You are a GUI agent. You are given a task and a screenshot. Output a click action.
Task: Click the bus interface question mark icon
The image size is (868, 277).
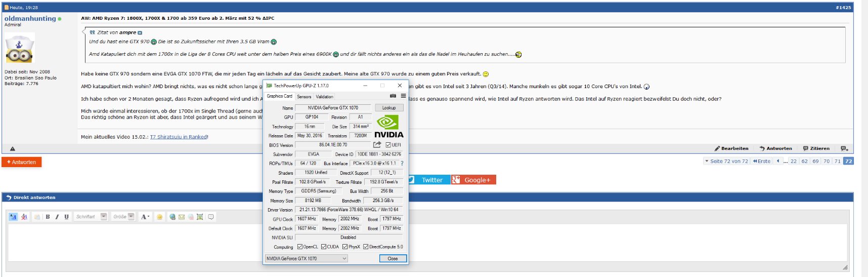pyautogui.click(x=402, y=164)
